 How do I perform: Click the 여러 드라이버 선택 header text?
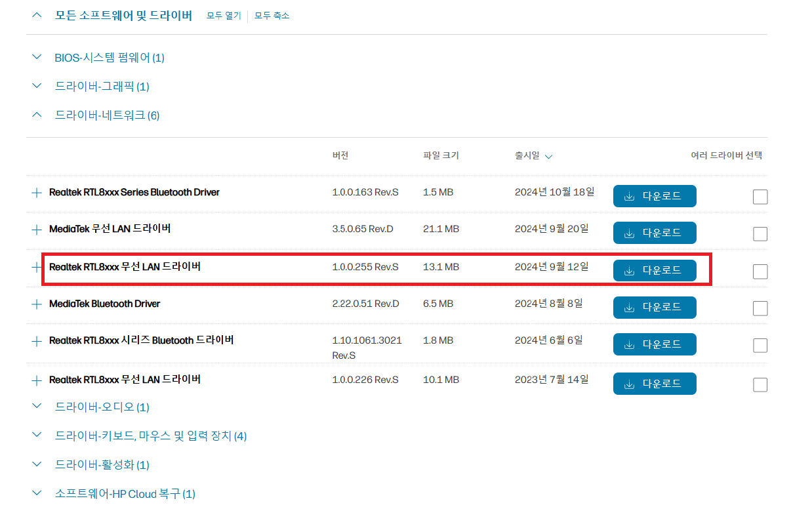(x=727, y=155)
